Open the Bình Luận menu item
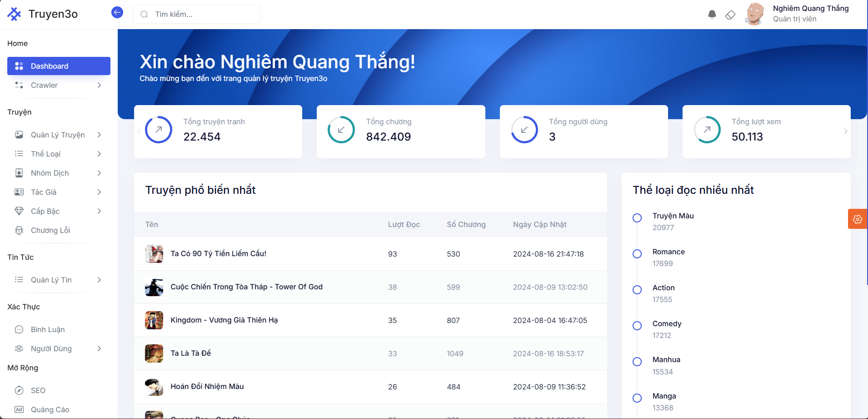 (x=48, y=329)
